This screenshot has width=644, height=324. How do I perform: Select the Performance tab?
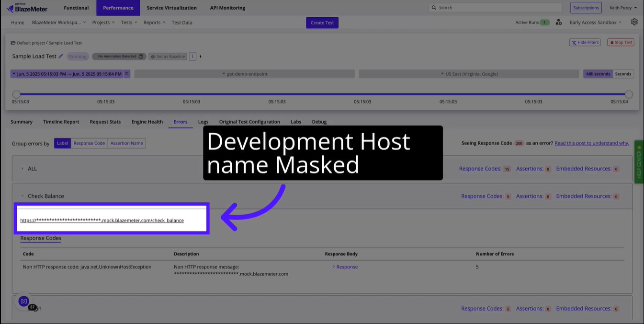pos(118,8)
